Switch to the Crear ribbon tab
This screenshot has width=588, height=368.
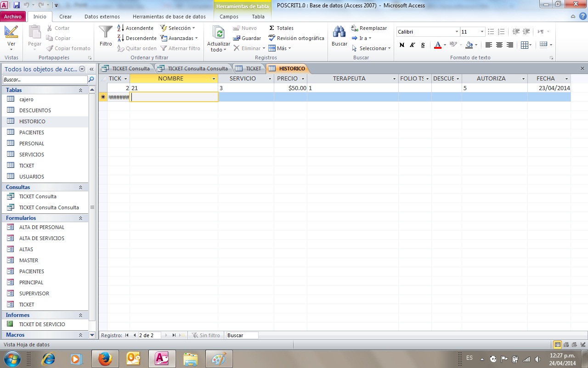(66, 17)
